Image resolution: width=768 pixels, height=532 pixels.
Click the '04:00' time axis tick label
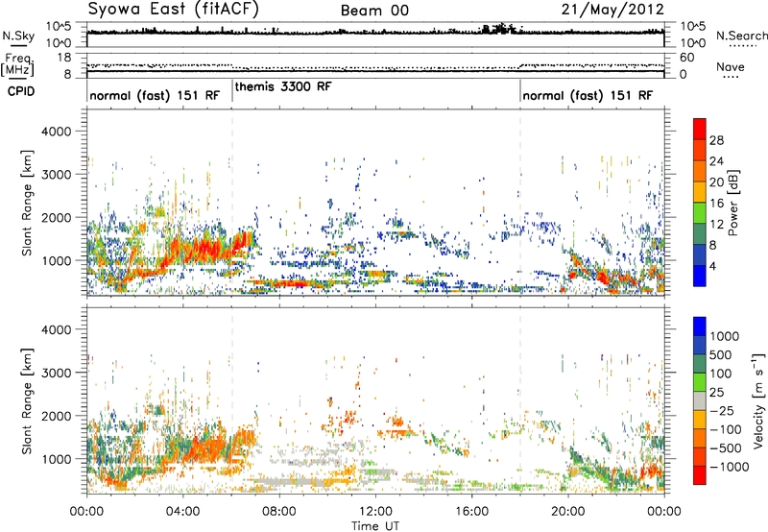tap(183, 512)
